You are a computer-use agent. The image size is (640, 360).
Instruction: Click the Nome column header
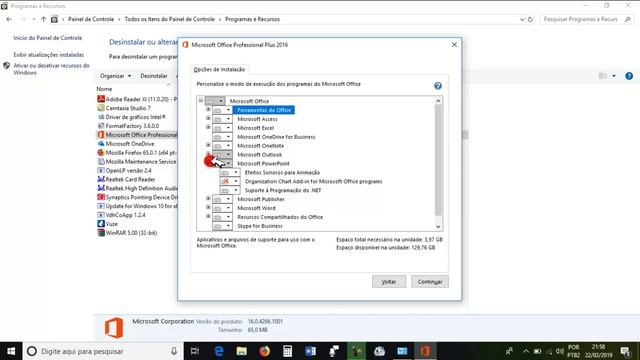[104, 89]
